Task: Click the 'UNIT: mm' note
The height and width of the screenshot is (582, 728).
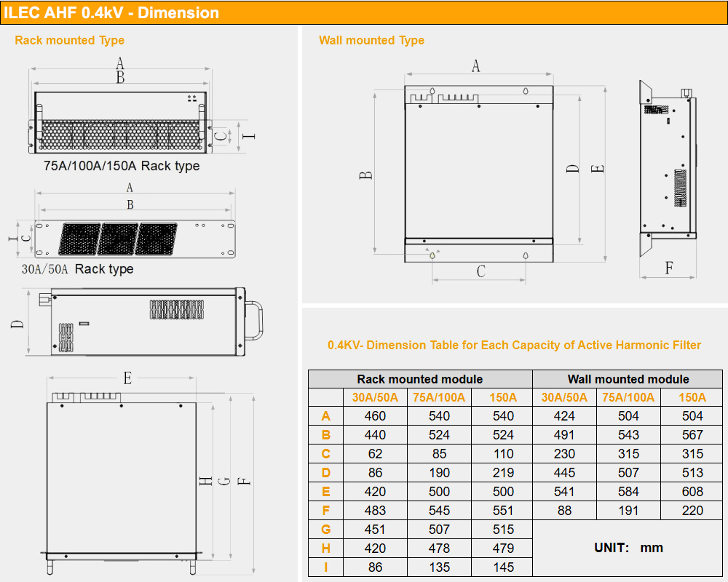Action: coord(629,548)
